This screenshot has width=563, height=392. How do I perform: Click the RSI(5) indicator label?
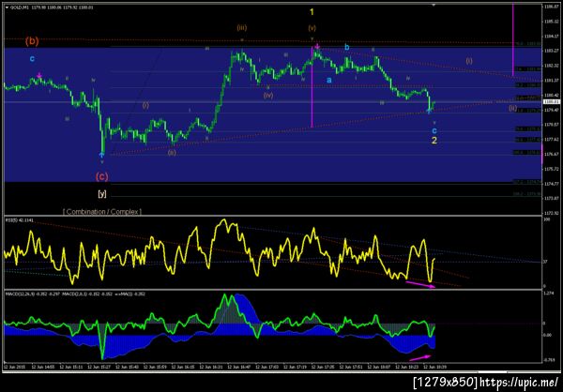(19, 219)
